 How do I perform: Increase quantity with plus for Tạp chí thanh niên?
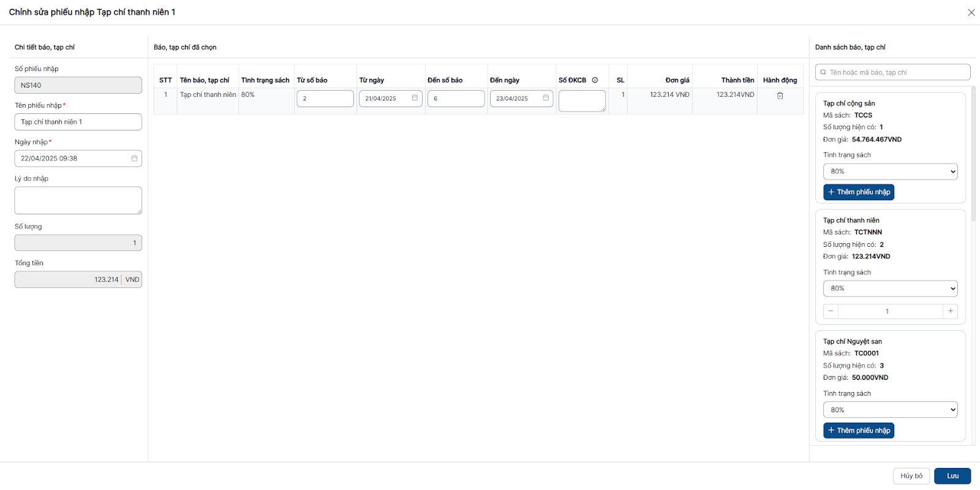pos(950,311)
